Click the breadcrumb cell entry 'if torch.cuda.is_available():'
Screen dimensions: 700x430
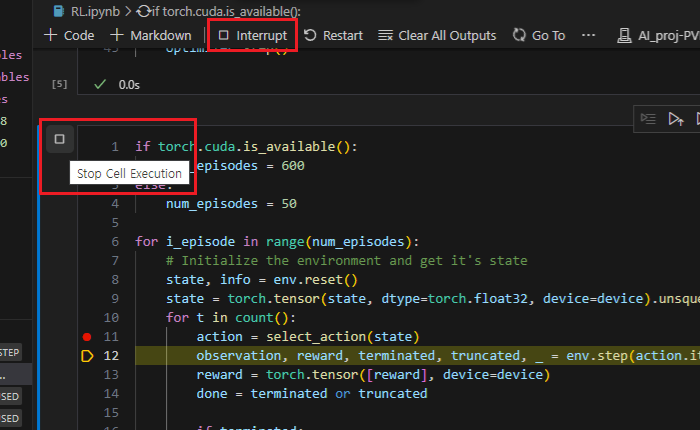[219, 11]
